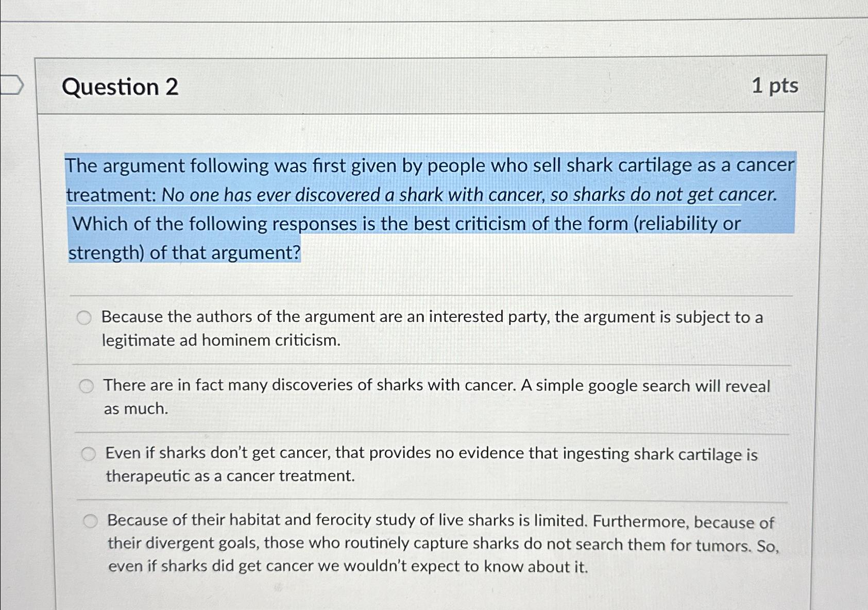Image resolution: width=868 pixels, height=610 pixels.
Task: Click the radio circle beside habitat option
Action: click(91, 521)
